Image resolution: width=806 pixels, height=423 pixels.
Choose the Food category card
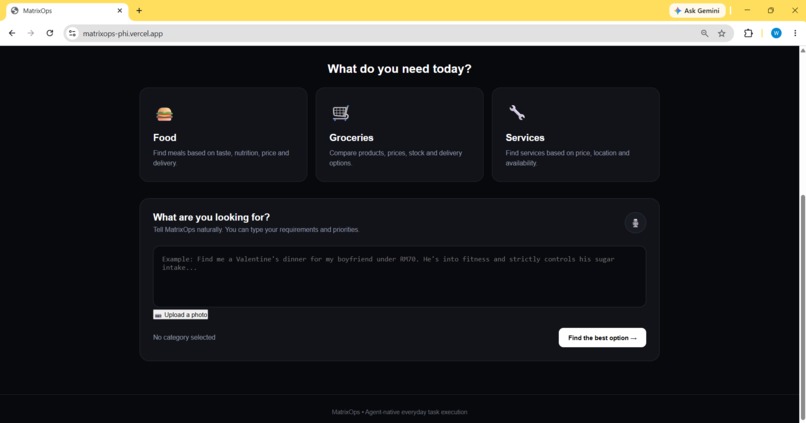[223, 135]
